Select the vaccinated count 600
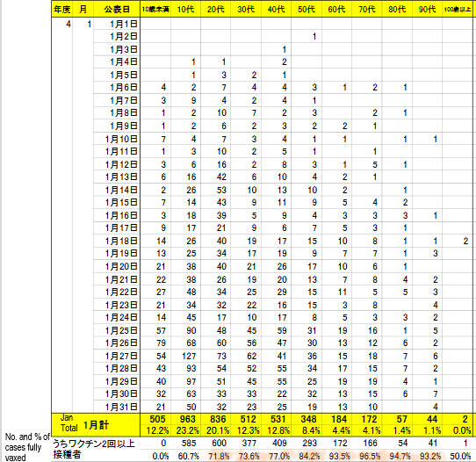Image resolution: width=476 pixels, height=462 pixels. click(x=219, y=444)
